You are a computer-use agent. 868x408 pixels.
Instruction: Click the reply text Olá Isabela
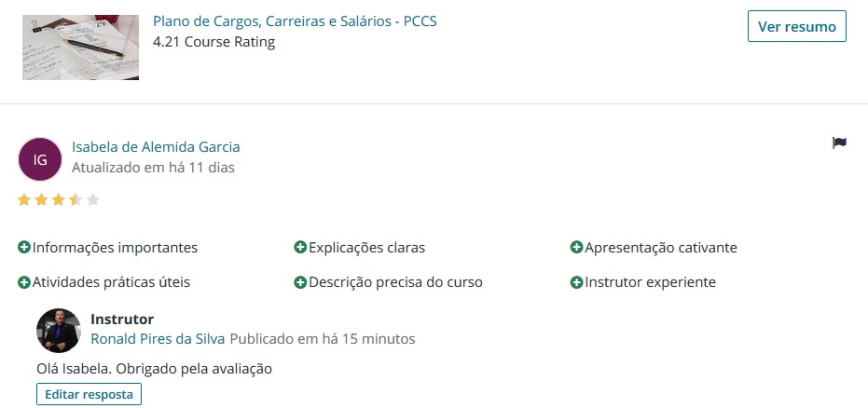(x=154, y=368)
